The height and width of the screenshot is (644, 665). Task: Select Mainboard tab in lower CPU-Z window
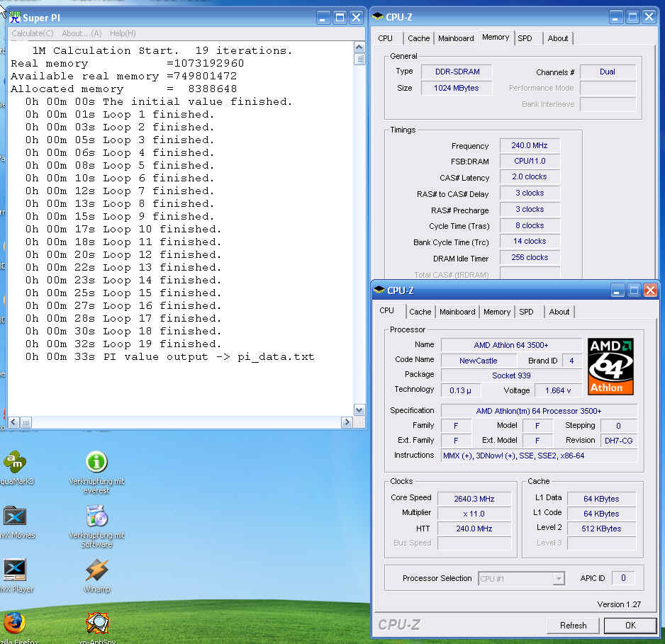point(457,312)
